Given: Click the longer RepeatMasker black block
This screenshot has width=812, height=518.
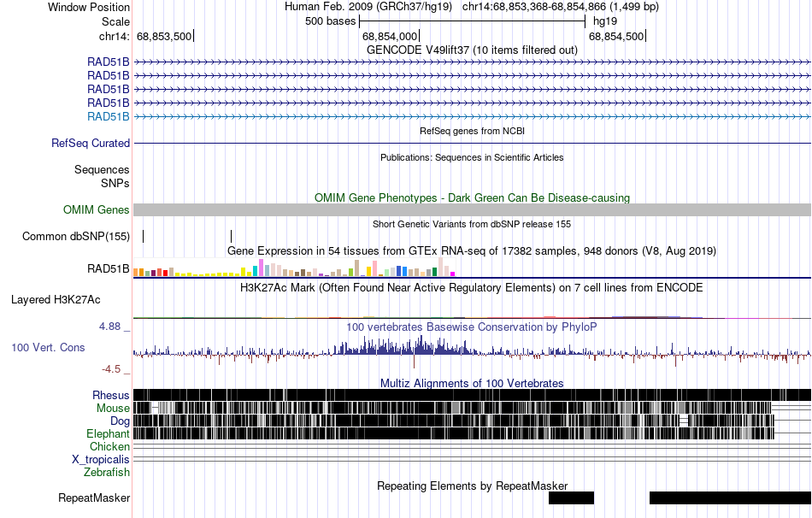Looking at the screenshot, I should (x=730, y=497).
